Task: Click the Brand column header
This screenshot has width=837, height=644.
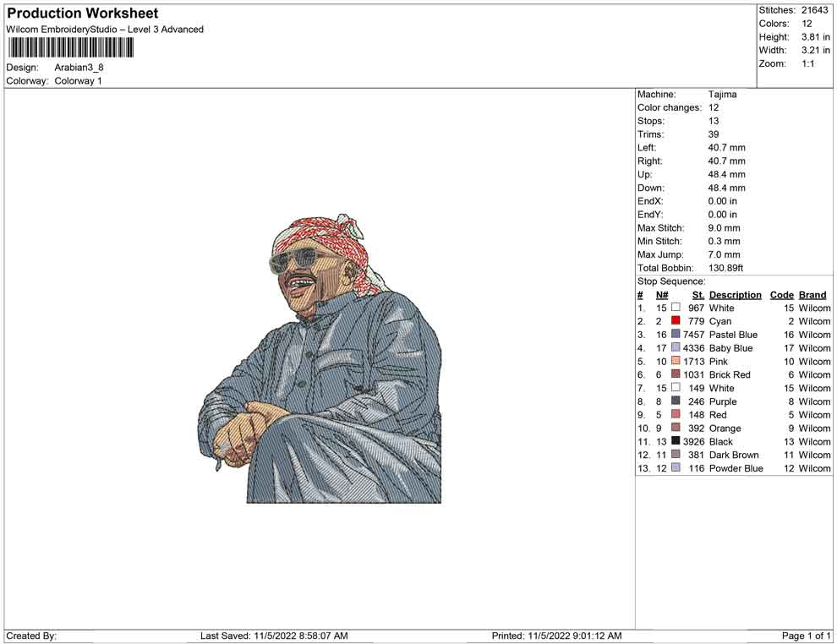Action: (812, 295)
